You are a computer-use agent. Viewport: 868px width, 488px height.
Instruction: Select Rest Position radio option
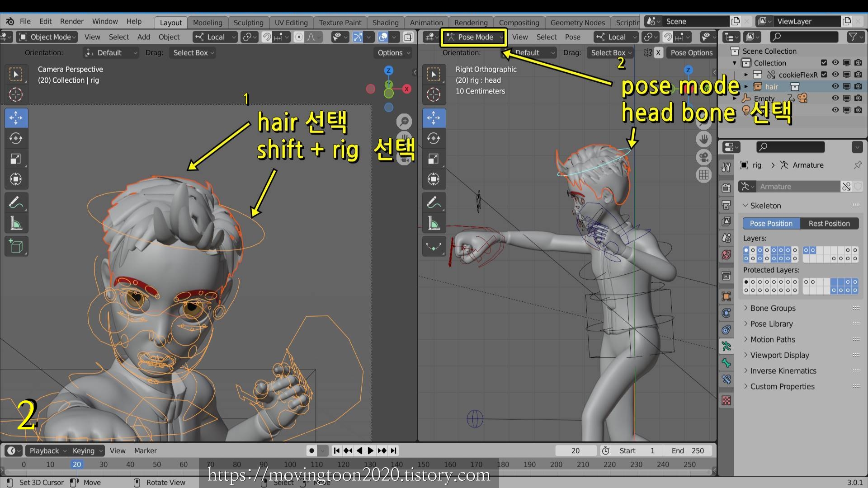click(829, 223)
